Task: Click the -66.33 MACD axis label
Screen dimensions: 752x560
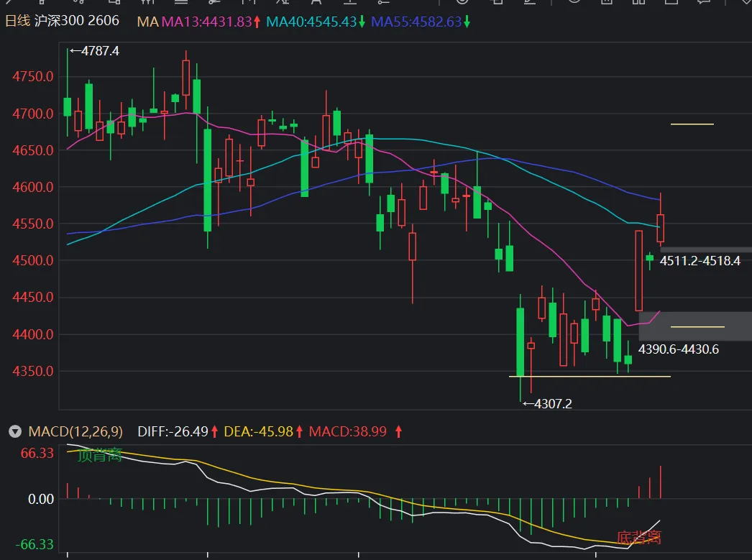Action: tap(35, 545)
